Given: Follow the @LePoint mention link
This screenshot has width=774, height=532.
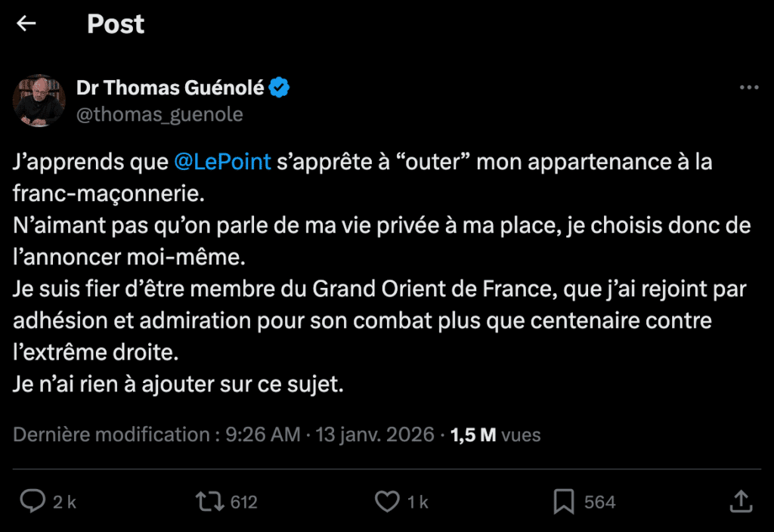Looking at the screenshot, I should coord(222,162).
